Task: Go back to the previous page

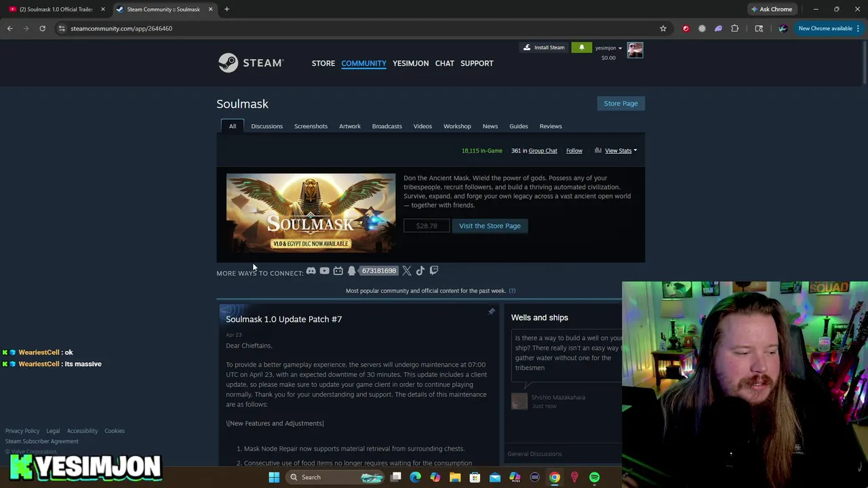Action: tap(10, 28)
